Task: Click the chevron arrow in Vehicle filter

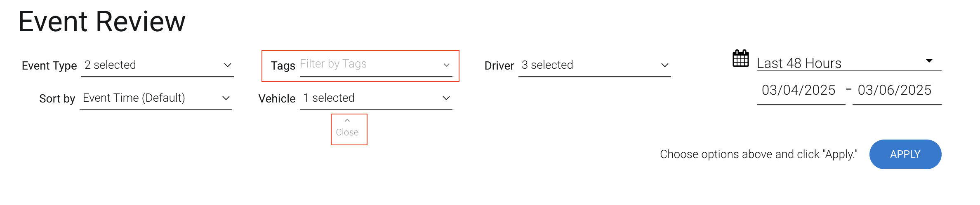Action: [446, 98]
